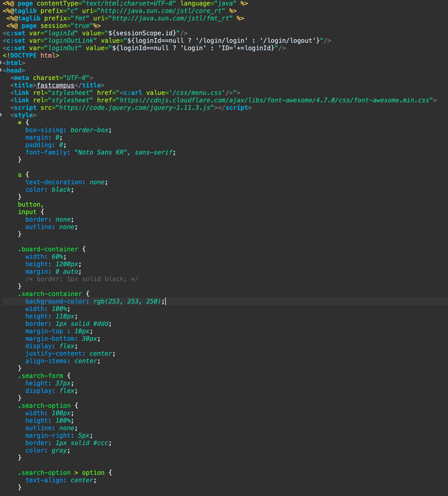Click the commented-out border line
The width and height of the screenshot is (448, 496).
point(82,279)
